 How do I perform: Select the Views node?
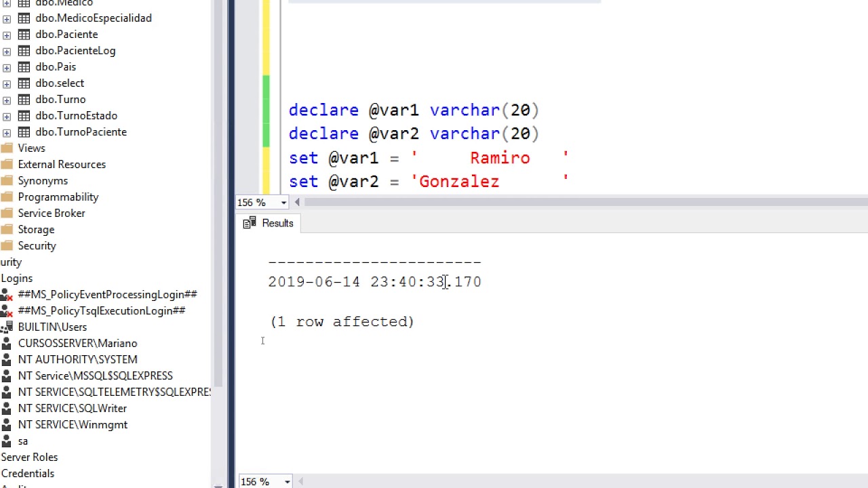pyautogui.click(x=31, y=148)
